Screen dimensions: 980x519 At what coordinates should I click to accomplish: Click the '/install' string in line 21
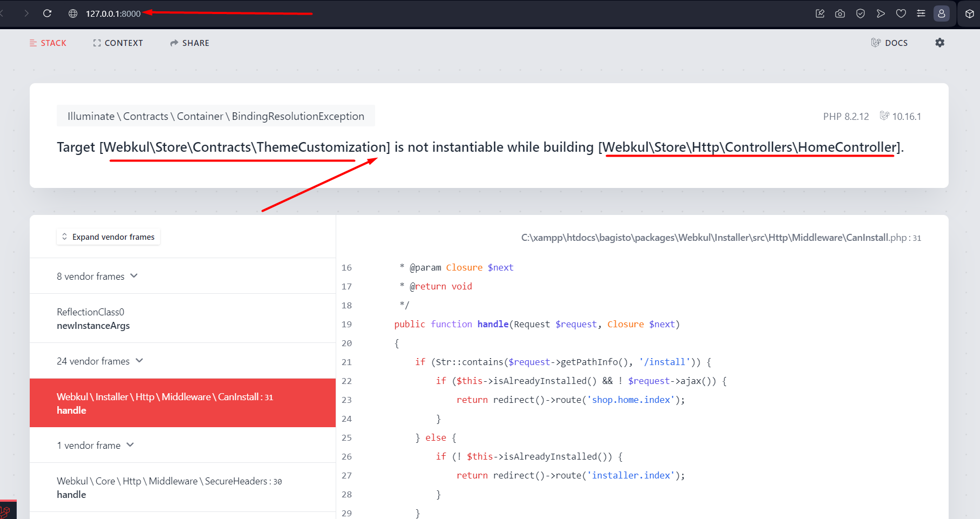pos(665,362)
